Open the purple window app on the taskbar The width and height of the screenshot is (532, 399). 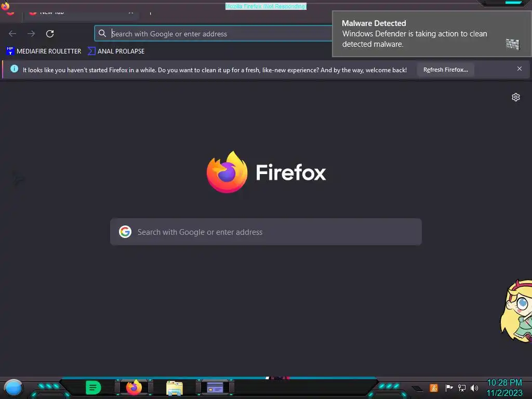pos(215,388)
